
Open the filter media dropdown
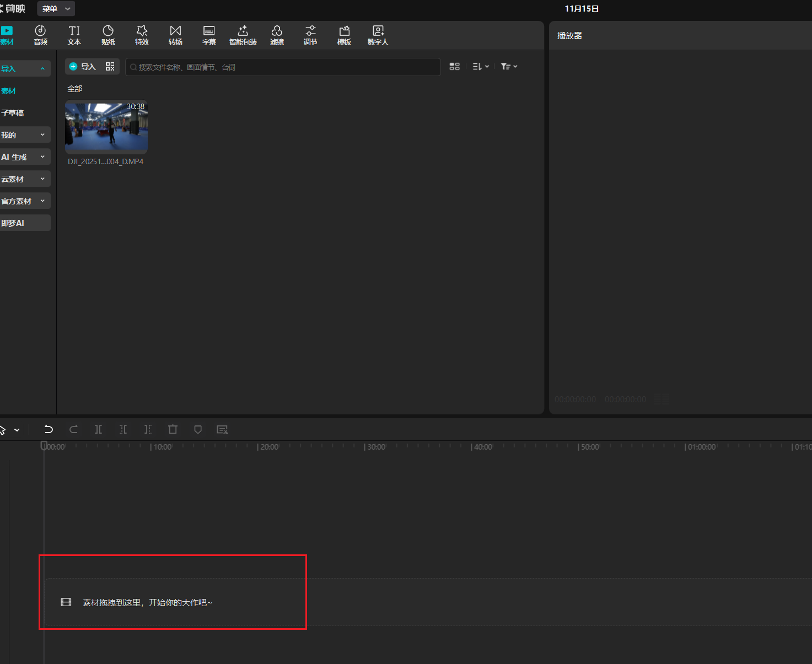point(508,67)
